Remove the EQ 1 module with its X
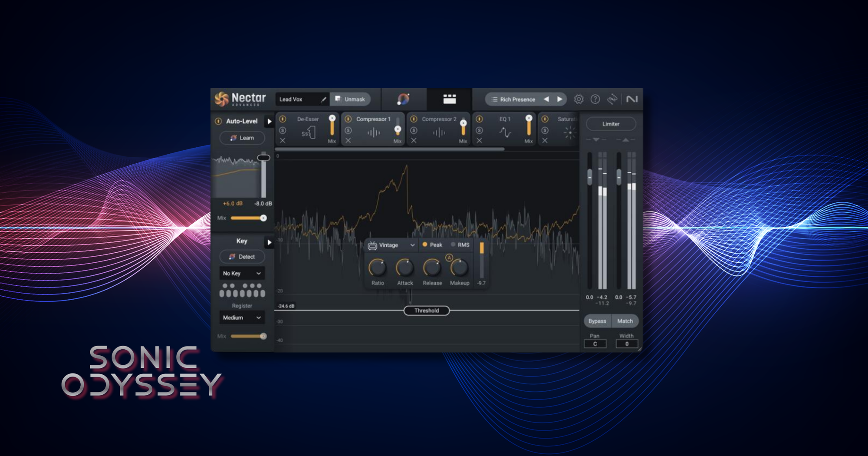This screenshot has width=868, height=456. [x=479, y=141]
